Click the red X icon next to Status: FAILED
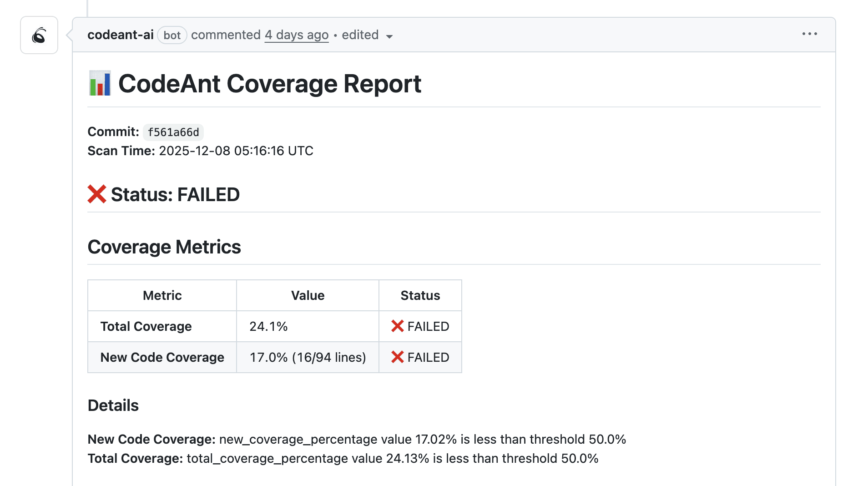This screenshot has width=868, height=486. [x=97, y=194]
